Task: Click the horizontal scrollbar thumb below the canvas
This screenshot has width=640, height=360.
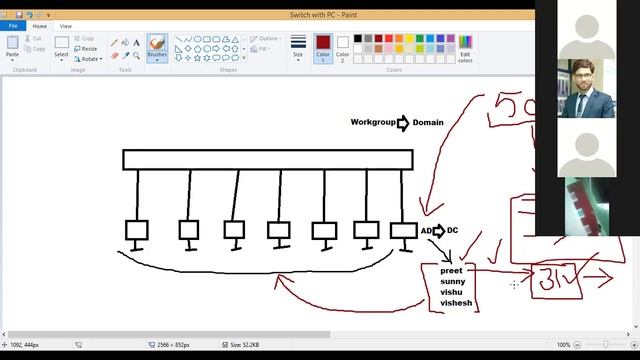Action: pyautogui.click(x=169, y=335)
